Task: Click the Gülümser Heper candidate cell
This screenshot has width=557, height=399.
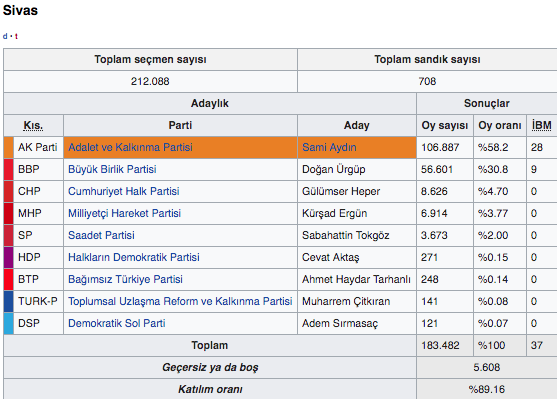Action: [x=357, y=192]
